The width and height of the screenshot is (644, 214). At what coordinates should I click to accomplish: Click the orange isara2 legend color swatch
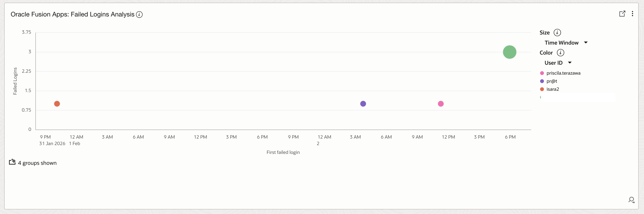pyautogui.click(x=542, y=89)
